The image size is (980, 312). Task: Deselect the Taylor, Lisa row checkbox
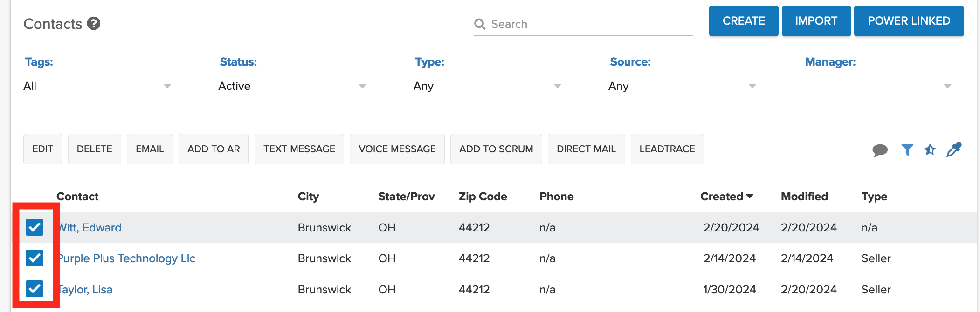[35, 289]
